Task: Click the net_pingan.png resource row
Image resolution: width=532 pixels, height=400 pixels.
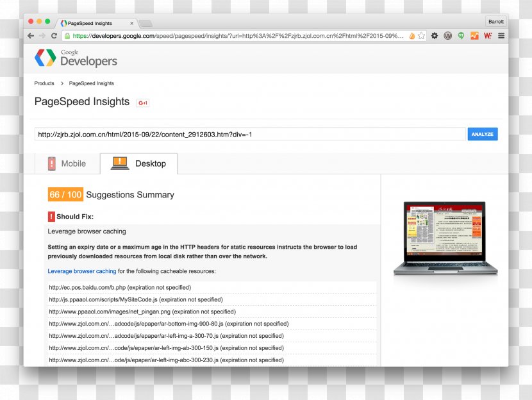Action: [212, 312]
